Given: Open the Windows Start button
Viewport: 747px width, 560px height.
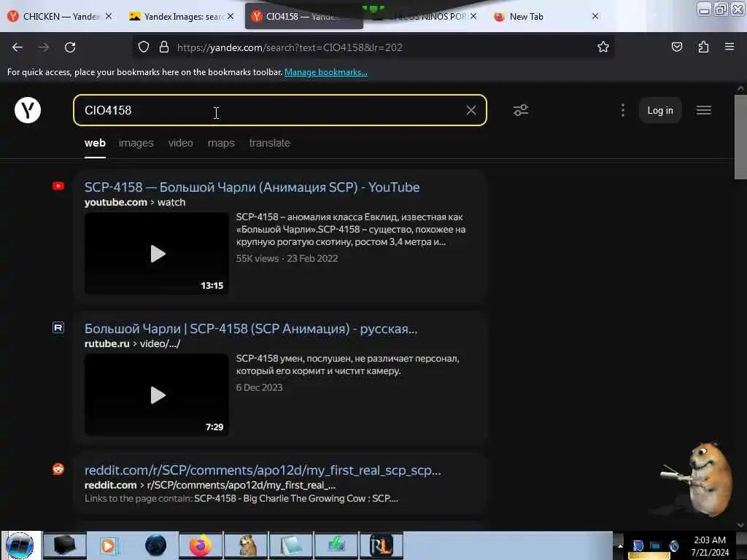Looking at the screenshot, I should [x=20, y=545].
